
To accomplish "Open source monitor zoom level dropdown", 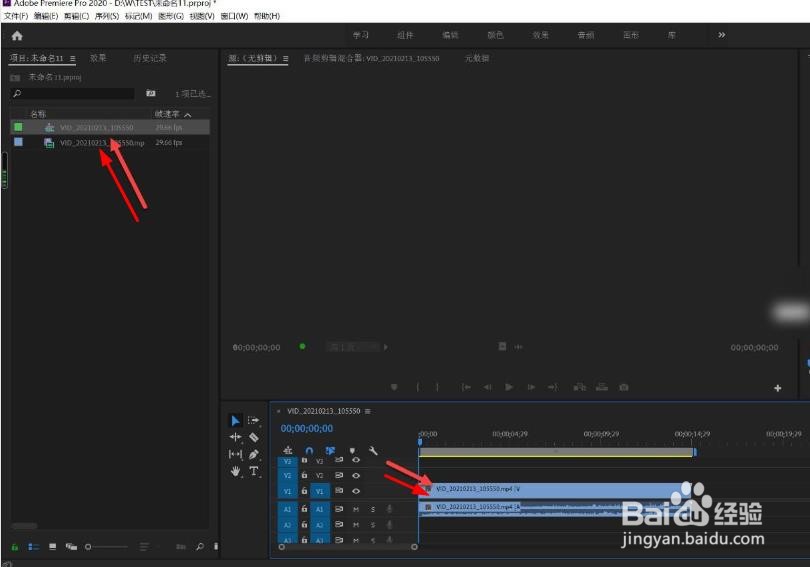I will coord(356,347).
